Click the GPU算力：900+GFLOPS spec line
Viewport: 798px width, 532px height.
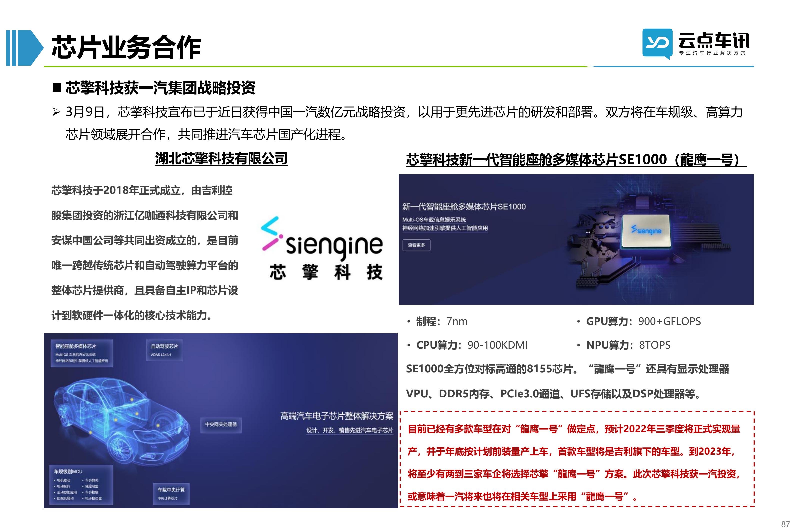[x=643, y=321]
